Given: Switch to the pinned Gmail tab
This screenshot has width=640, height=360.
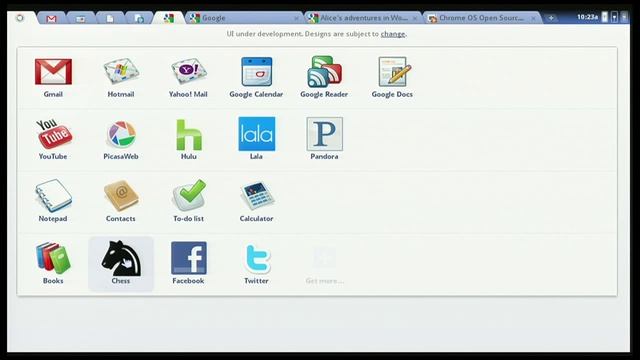Looking at the screenshot, I should point(51,19).
